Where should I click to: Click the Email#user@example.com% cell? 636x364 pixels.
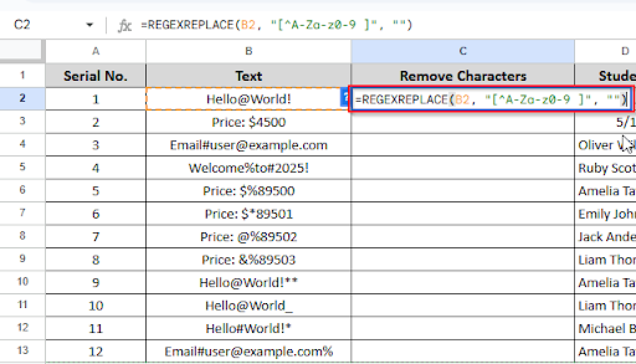[248, 351]
